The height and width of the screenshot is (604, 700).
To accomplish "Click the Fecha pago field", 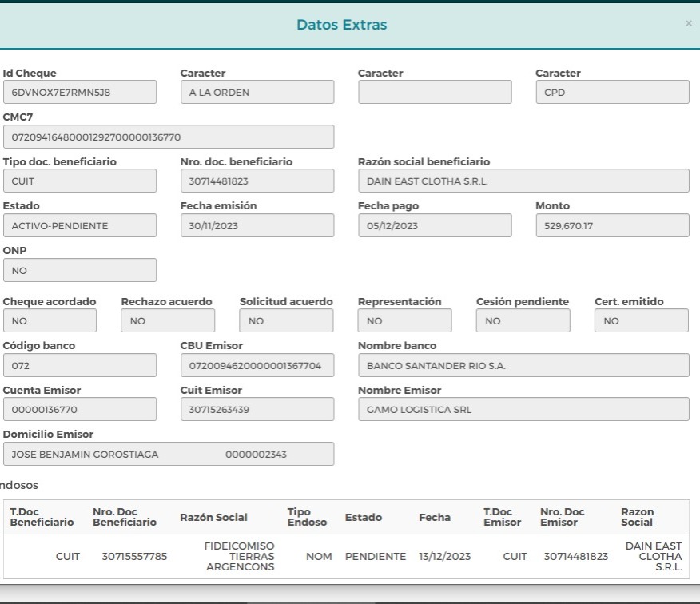I will (x=435, y=225).
